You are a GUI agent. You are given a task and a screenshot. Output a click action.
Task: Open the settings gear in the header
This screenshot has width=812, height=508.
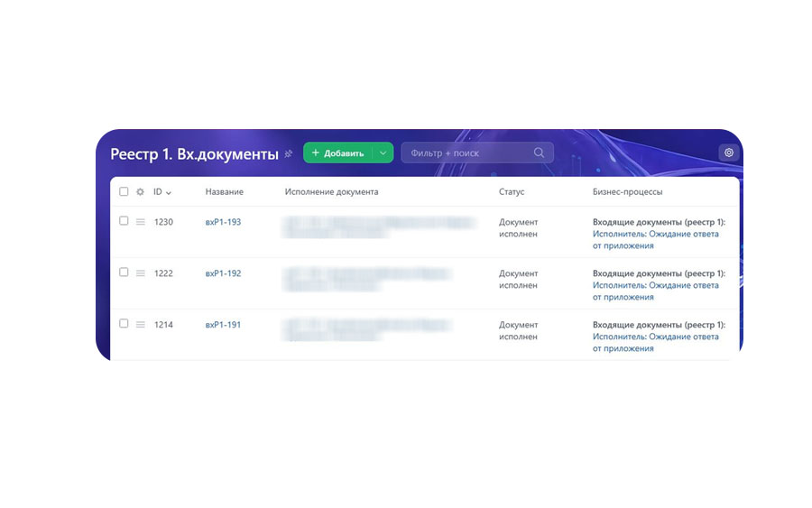(x=729, y=152)
